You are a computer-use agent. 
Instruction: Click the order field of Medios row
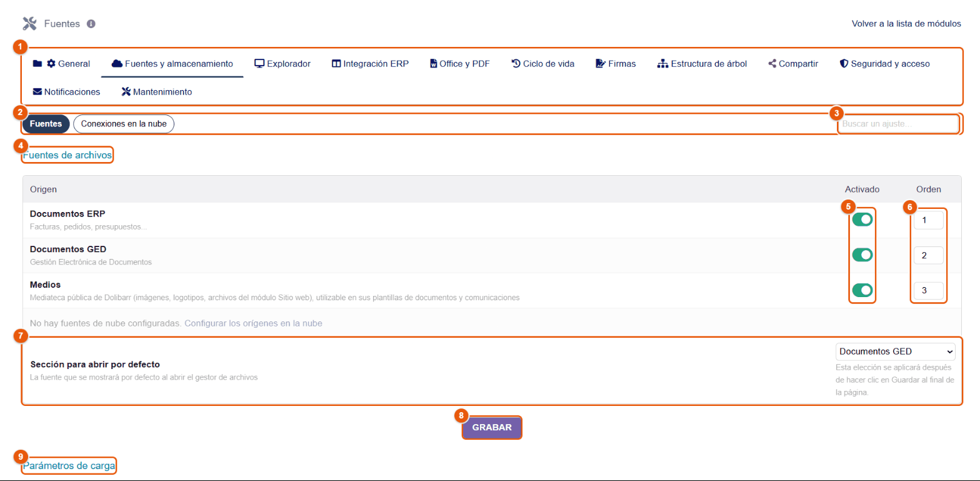[x=928, y=290]
